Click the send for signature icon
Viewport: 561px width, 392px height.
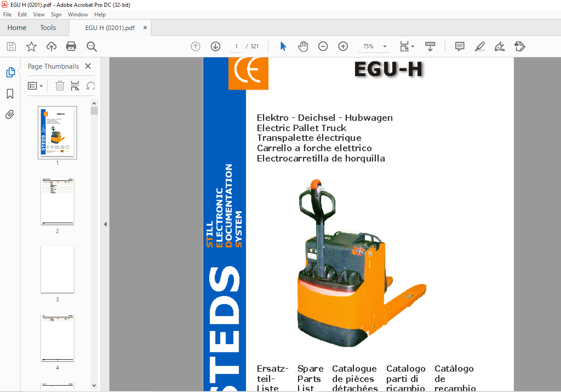click(520, 46)
